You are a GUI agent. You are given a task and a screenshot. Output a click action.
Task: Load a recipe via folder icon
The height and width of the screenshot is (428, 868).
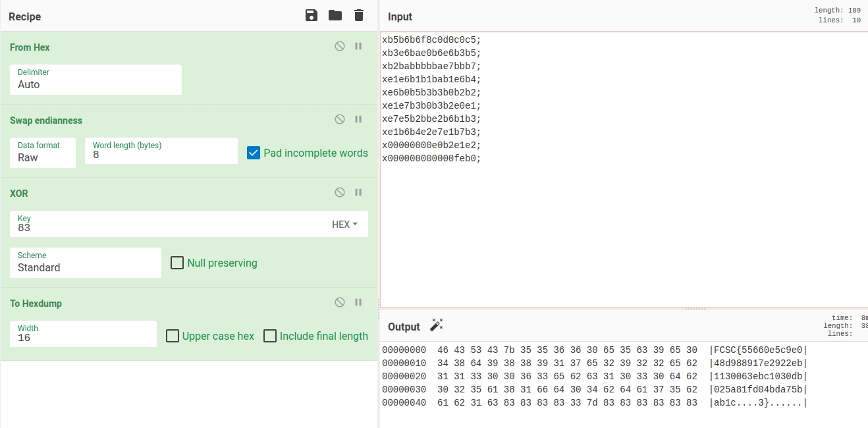point(335,15)
